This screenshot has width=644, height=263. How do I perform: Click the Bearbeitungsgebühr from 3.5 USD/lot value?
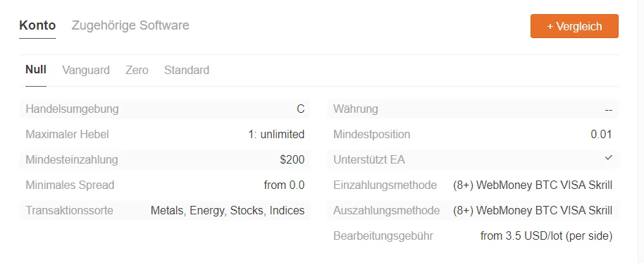pyautogui.click(x=546, y=236)
